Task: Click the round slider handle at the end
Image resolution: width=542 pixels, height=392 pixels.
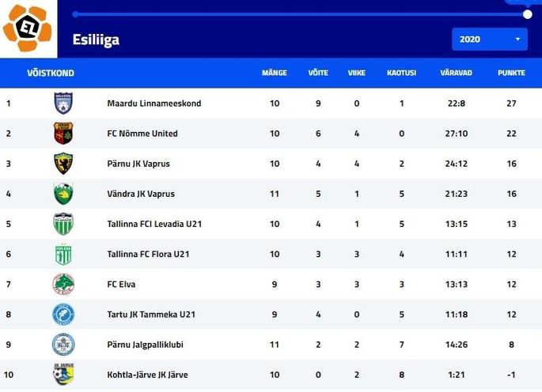Action: click(527, 14)
